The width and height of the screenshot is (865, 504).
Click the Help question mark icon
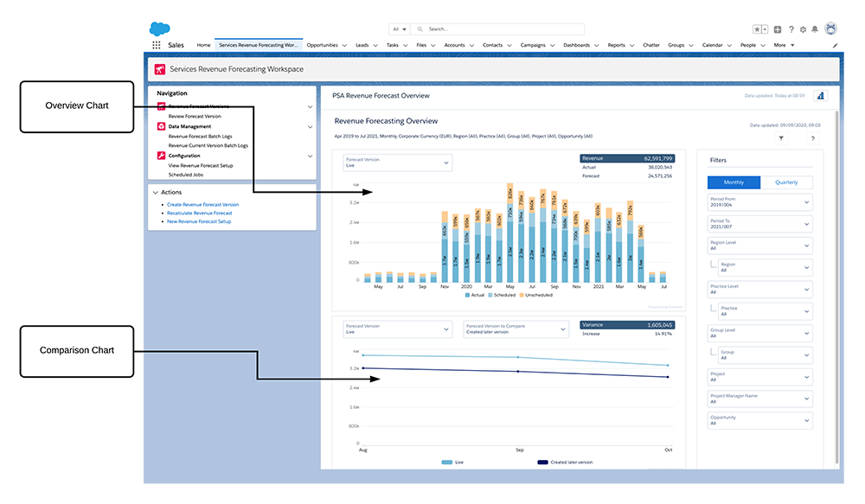click(791, 29)
